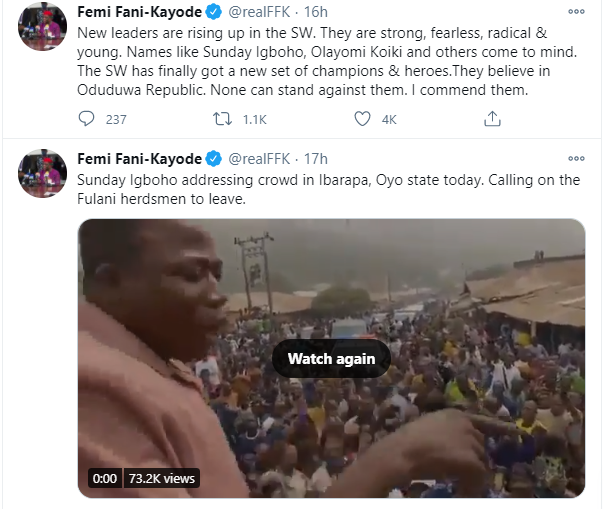Click the 73.2K views label on video
Image resolution: width=603 pixels, height=509 pixels.
coord(161,478)
